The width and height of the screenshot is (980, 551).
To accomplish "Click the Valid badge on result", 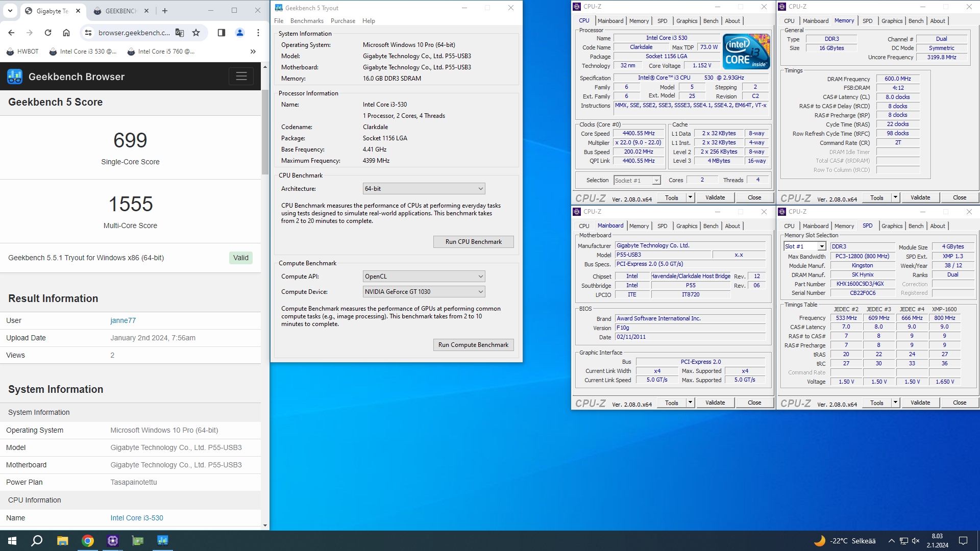I will 241,258.
